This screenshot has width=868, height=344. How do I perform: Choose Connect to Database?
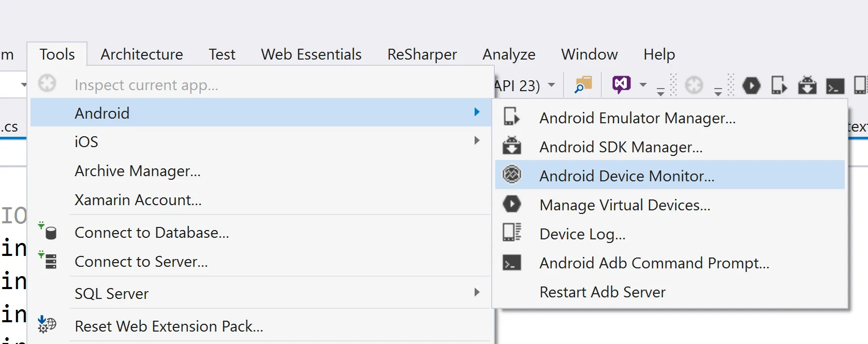260,233
